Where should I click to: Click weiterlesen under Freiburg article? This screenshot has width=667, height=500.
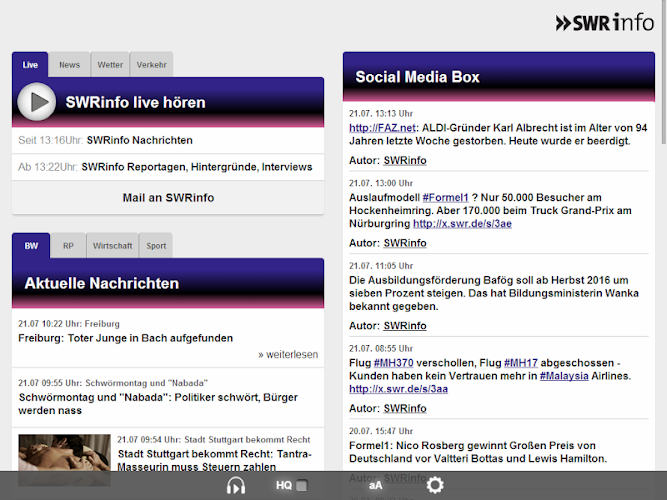[x=288, y=354]
